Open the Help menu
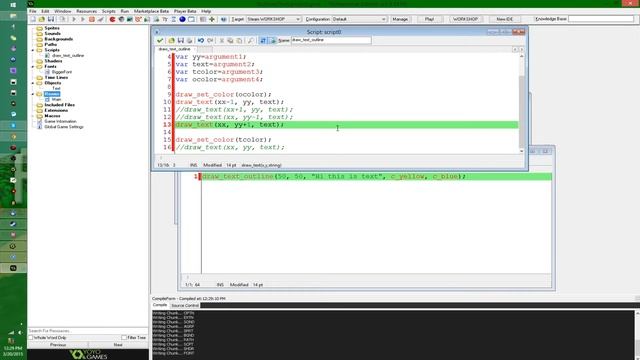 pos(206,11)
